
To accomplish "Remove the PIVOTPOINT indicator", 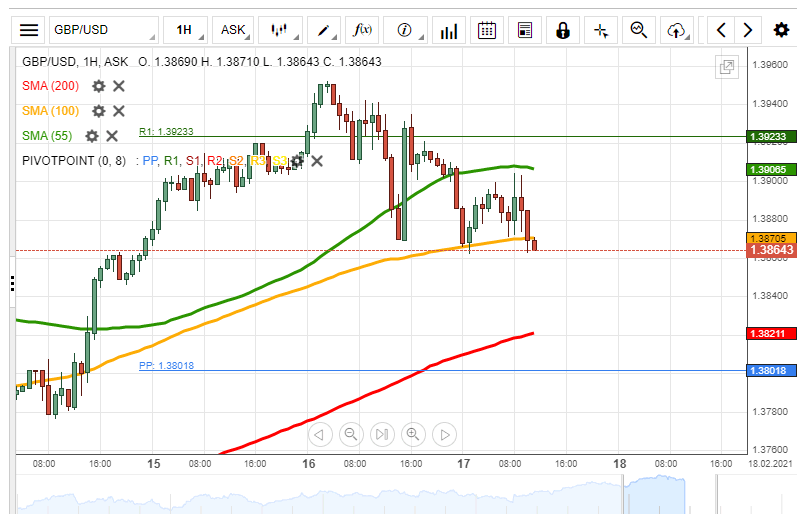I will tap(317, 161).
